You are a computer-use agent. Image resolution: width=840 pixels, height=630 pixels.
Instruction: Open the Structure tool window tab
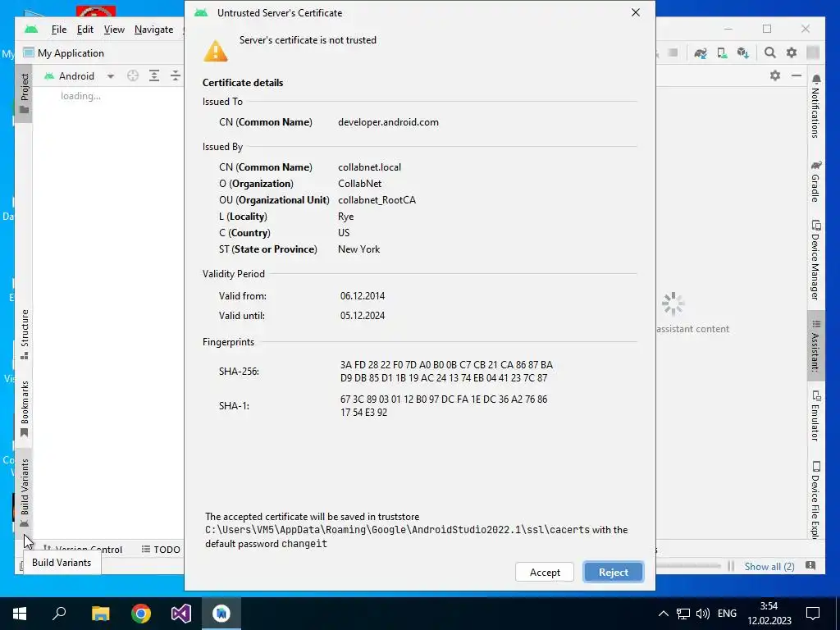point(24,335)
